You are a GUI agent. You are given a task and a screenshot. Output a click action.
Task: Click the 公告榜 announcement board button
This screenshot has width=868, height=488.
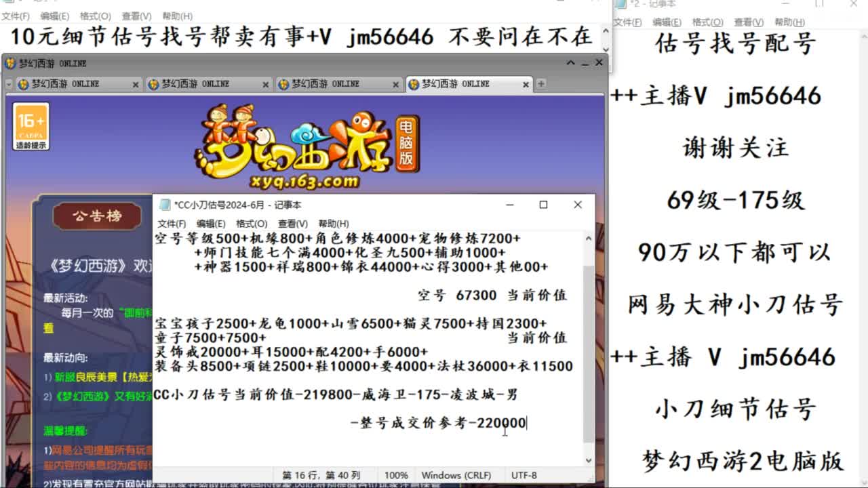[97, 216]
